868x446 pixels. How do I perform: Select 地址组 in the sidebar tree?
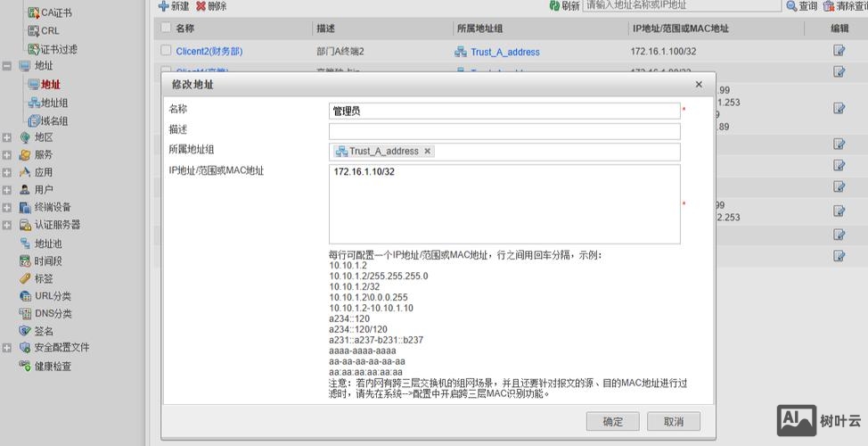point(54,103)
